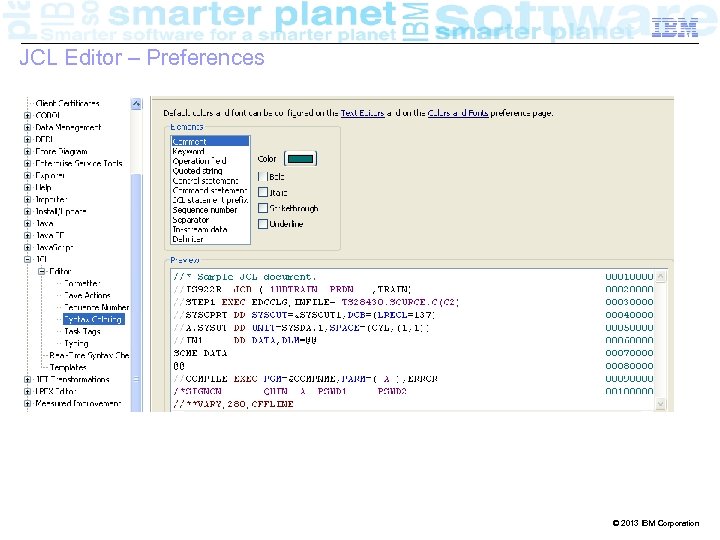Select Sequence number element
Viewport: 720px width, 540px height.
click(210, 209)
